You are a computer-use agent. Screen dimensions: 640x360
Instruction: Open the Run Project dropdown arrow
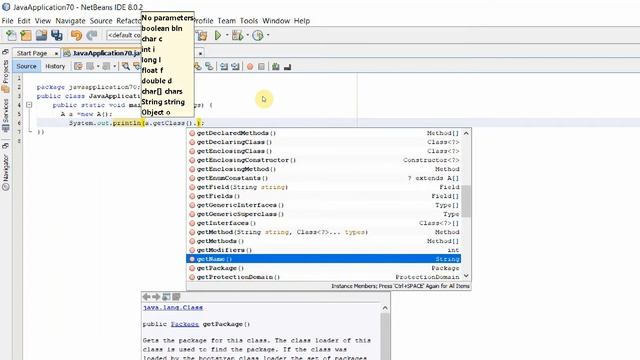pos(227,35)
